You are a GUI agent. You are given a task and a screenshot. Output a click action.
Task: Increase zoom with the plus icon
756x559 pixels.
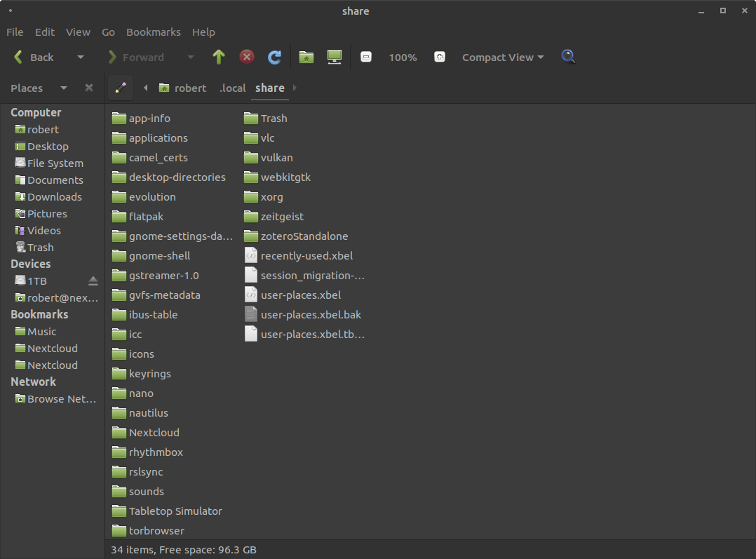click(x=440, y=57)
